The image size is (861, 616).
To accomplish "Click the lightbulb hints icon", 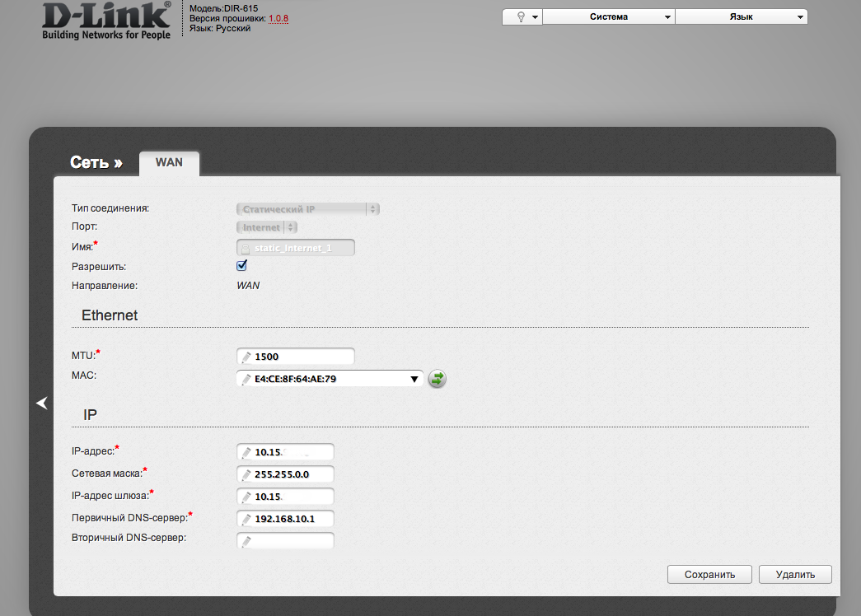I will [x=521, y=16].
